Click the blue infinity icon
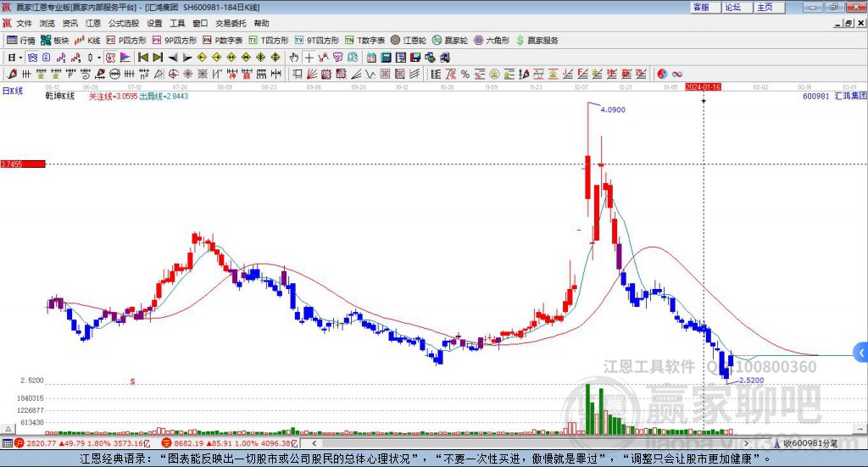Viewport: 868px width, 467px height. [677, 74]
